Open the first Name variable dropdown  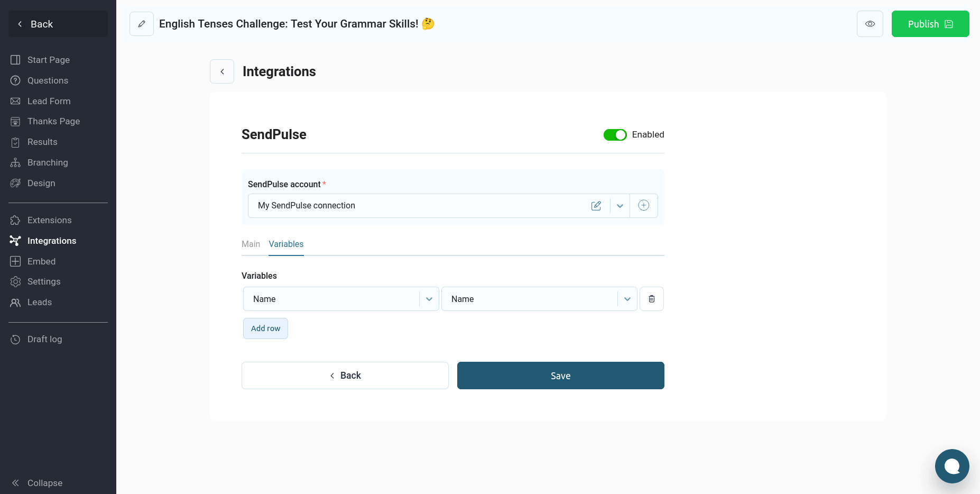pos(429,299)
